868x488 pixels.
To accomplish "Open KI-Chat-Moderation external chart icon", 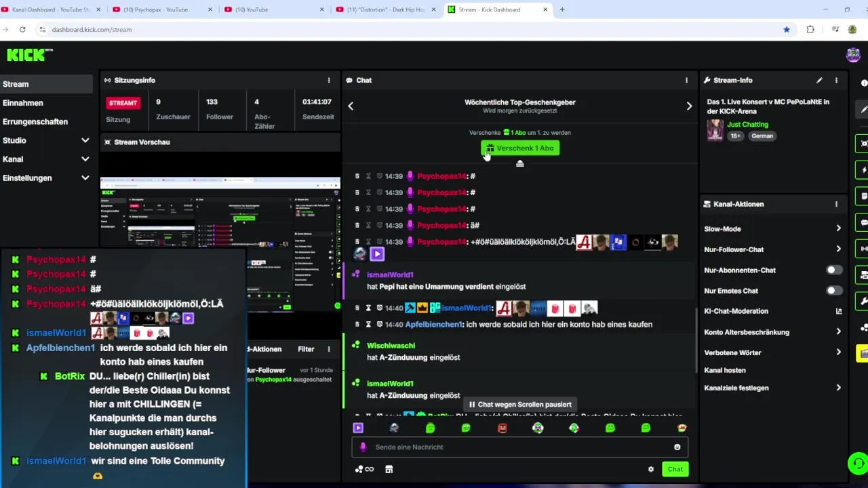I will [x=839, y=311].
